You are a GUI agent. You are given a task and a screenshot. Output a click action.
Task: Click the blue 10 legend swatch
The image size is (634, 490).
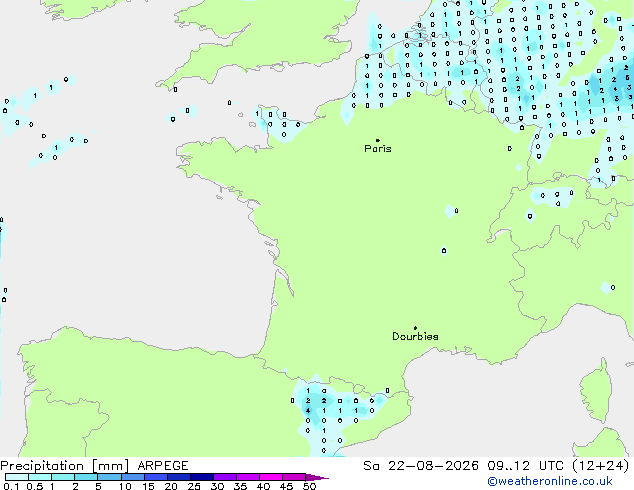point(133,477)
